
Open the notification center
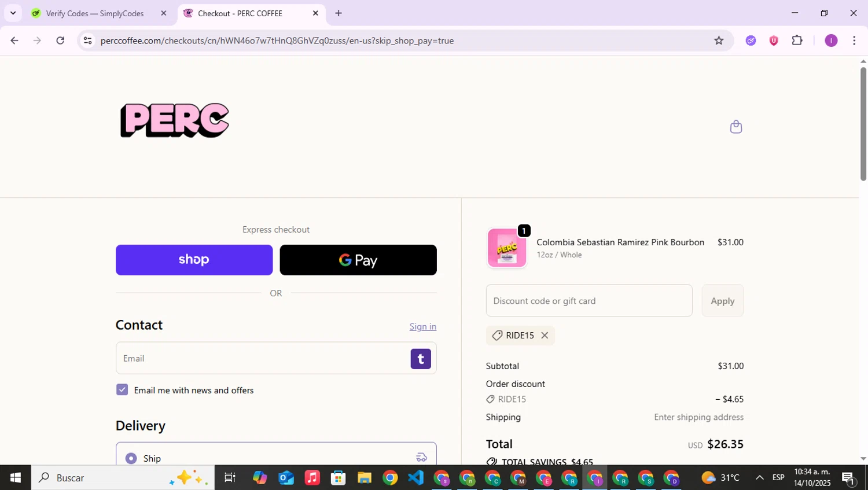click(848, 478)
